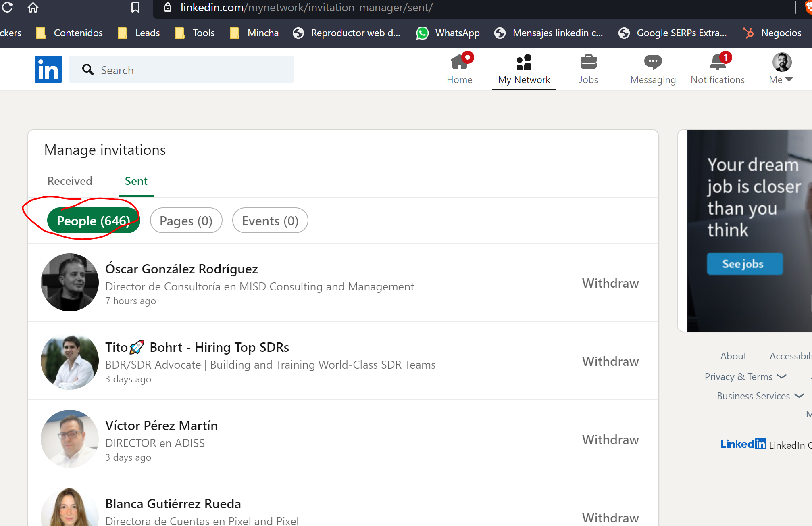Click 'BDR/SDR Advocate' headline text
Screen dimensions: 812x526
point(270,365)
